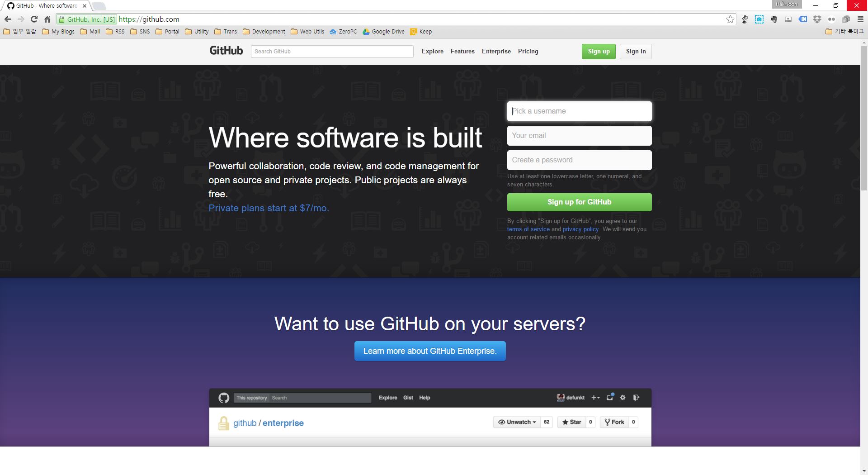Click Learn more about GitHub Enterprise button

coord(430,351)
